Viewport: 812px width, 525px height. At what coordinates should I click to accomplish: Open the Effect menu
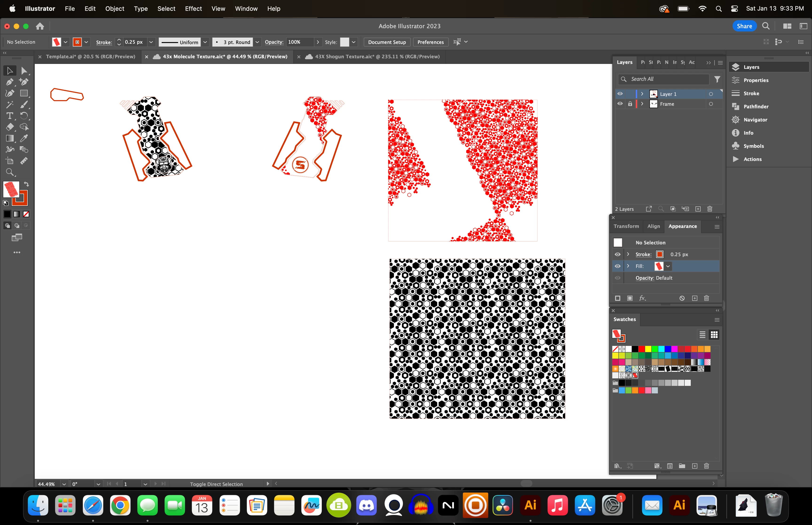pyautogui.click(x=193, y=8)
